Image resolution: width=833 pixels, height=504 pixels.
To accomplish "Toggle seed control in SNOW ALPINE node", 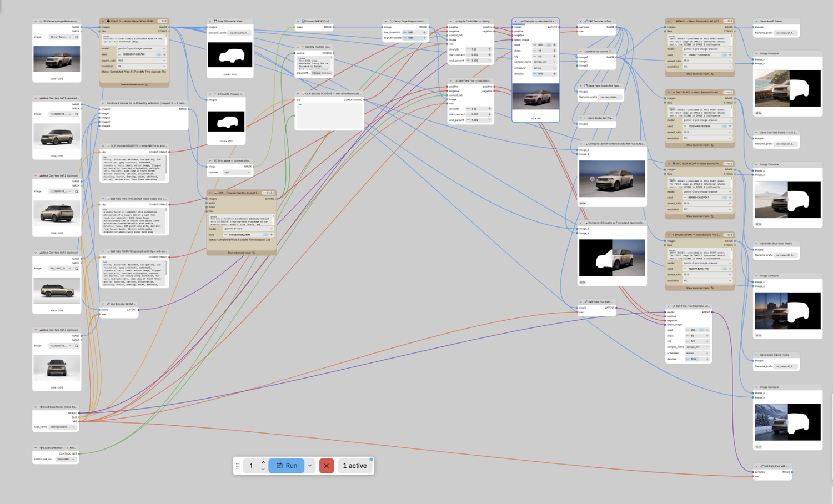I will [724, 269].
